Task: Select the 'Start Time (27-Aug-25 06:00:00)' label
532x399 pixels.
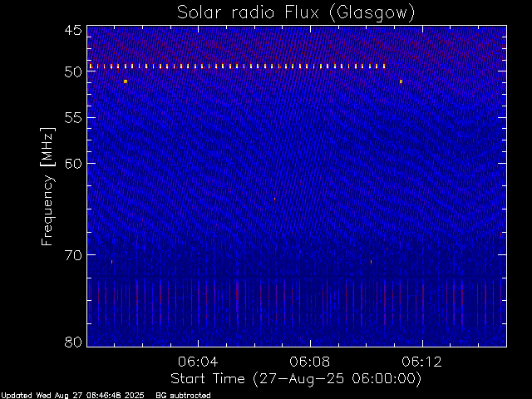Action: [x=296, y=379]
